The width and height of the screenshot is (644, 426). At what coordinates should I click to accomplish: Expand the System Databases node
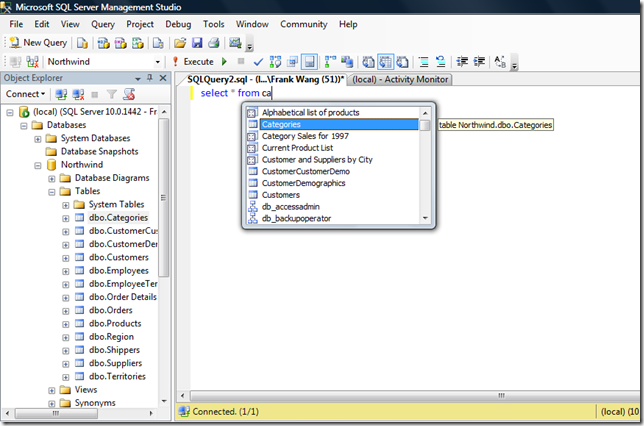point(38,139)
